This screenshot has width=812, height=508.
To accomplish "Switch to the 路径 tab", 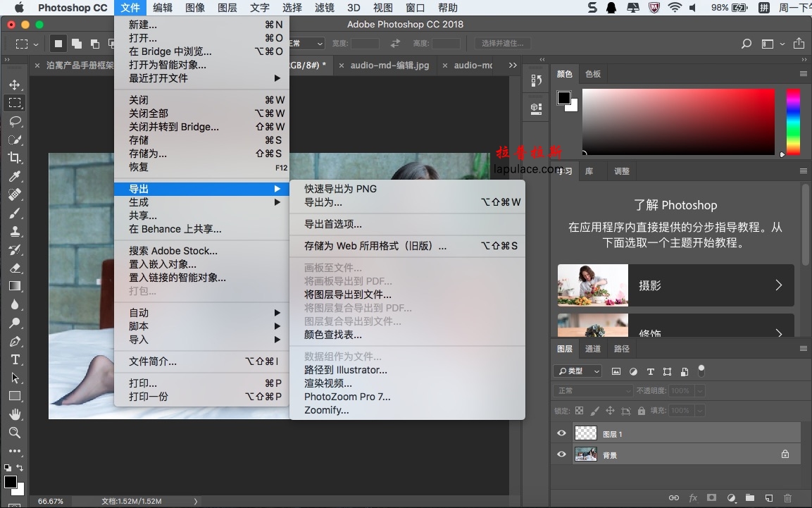I will (621, 349).
